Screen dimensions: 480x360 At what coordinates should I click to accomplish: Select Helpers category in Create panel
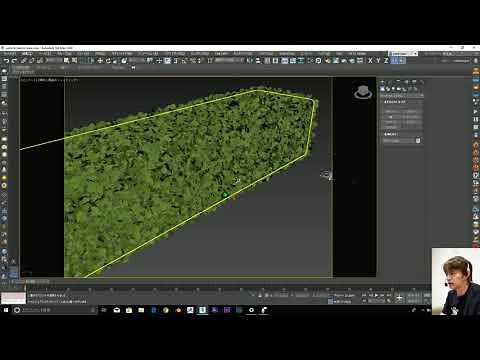tap(405, 89)
